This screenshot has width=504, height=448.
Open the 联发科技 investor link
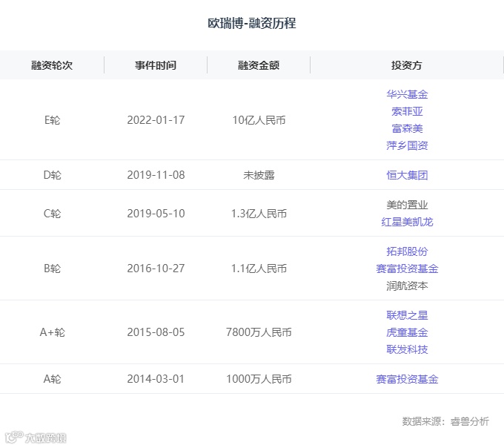407,349
